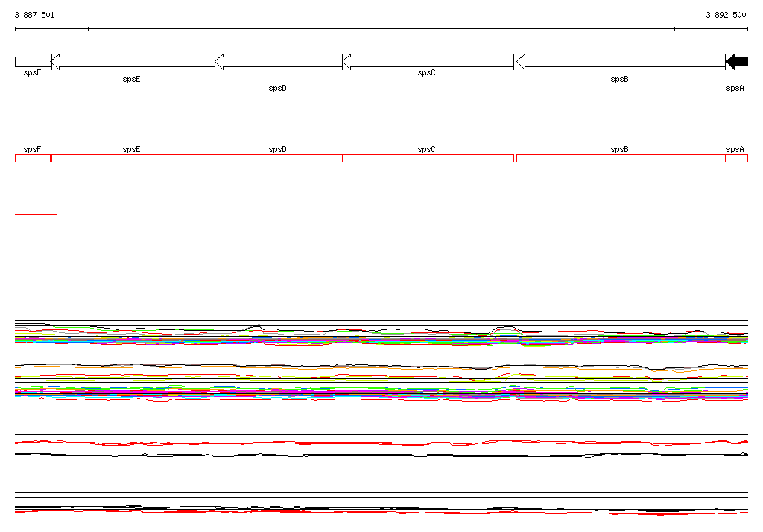Click spsF label above red box

pos(32,150)
